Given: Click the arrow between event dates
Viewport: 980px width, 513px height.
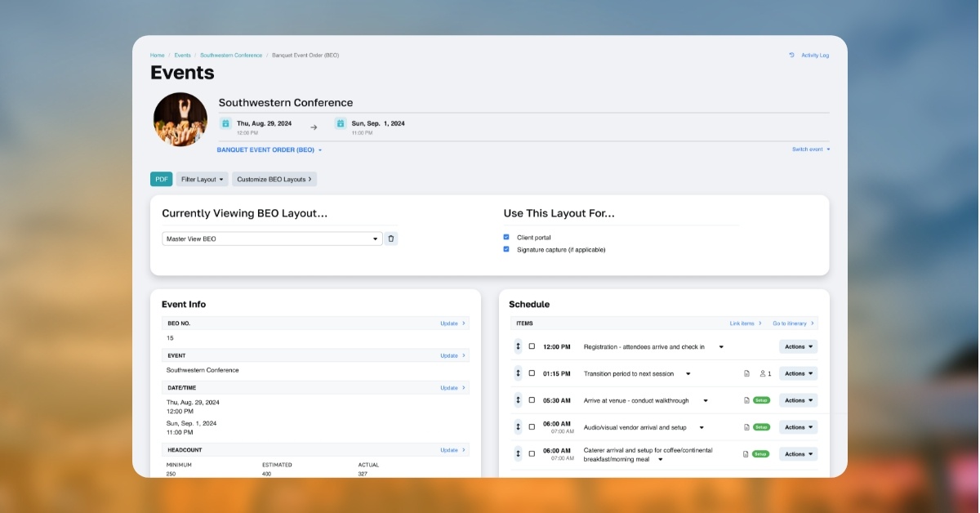Looking at the screenshot, I should pos(314,127).
